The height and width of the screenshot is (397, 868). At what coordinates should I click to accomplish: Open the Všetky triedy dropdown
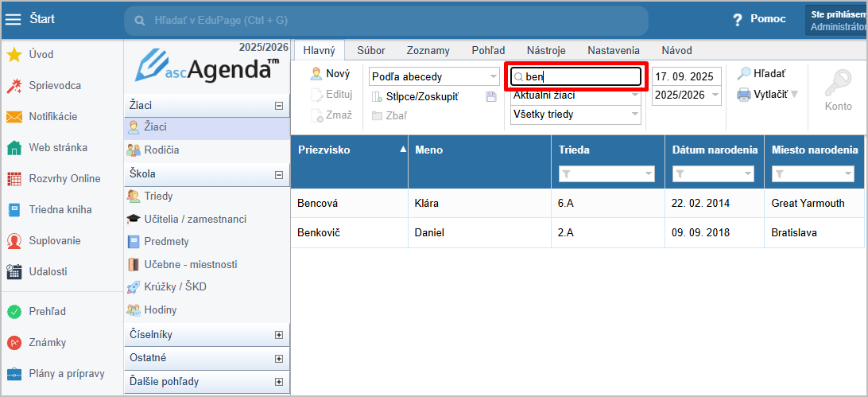click(575, 115)
